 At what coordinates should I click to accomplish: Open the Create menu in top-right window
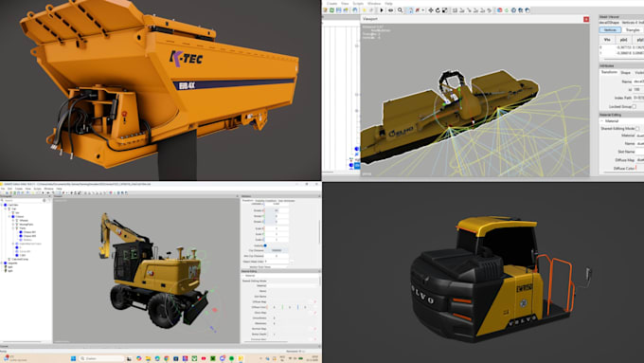pos(331,3)
